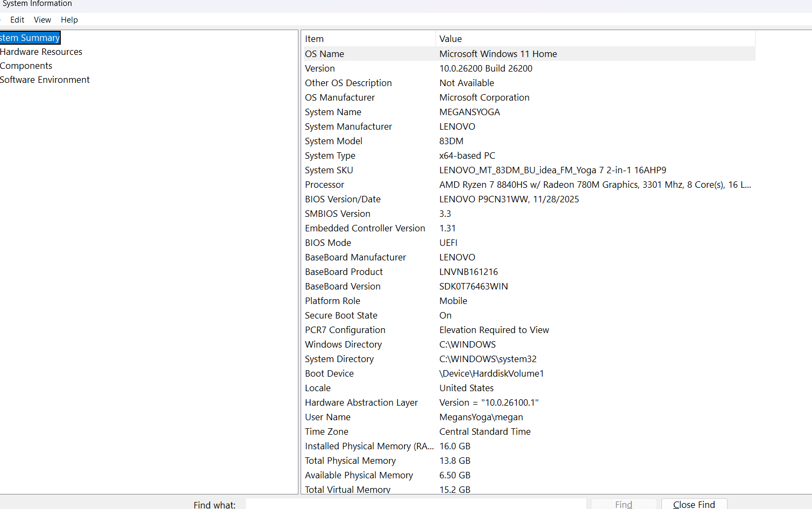Select the BaseBoard Product row
This screenshot has width=812, height=509.
344,272
